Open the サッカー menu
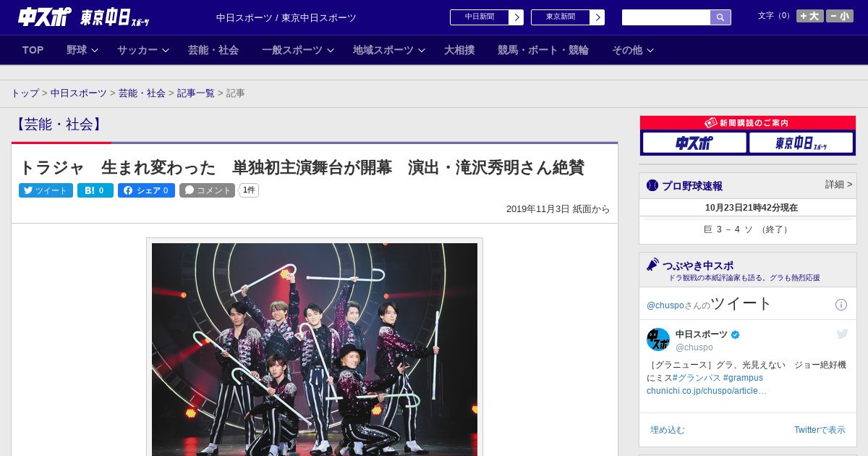The image size is (868, 456). [137, 50]
